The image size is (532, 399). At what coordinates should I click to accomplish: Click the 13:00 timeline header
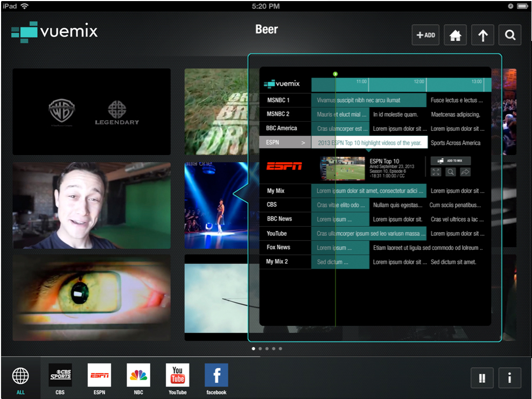[x=477, y=81]
